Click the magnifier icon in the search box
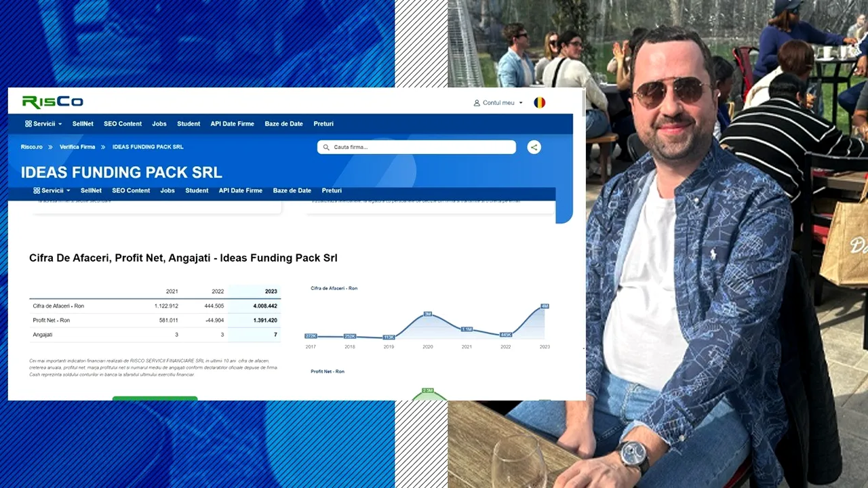868x488 pixels. click(x=326, y=147)
